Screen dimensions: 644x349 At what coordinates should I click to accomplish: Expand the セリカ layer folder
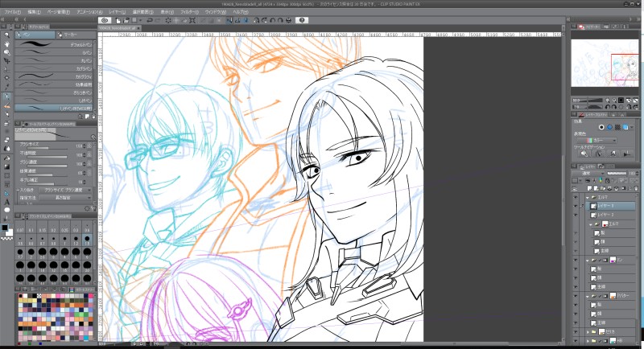[588, 331]
